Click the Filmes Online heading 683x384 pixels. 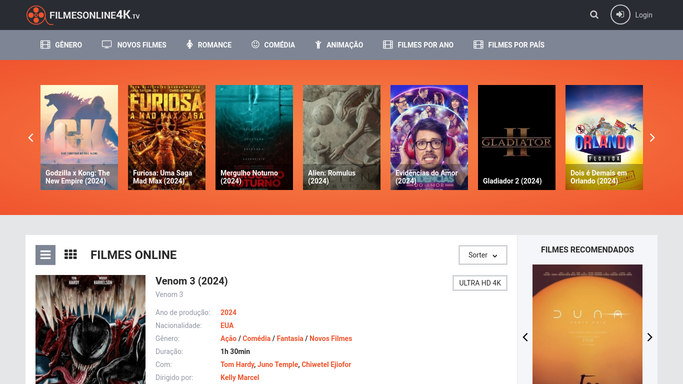(134, 255)
